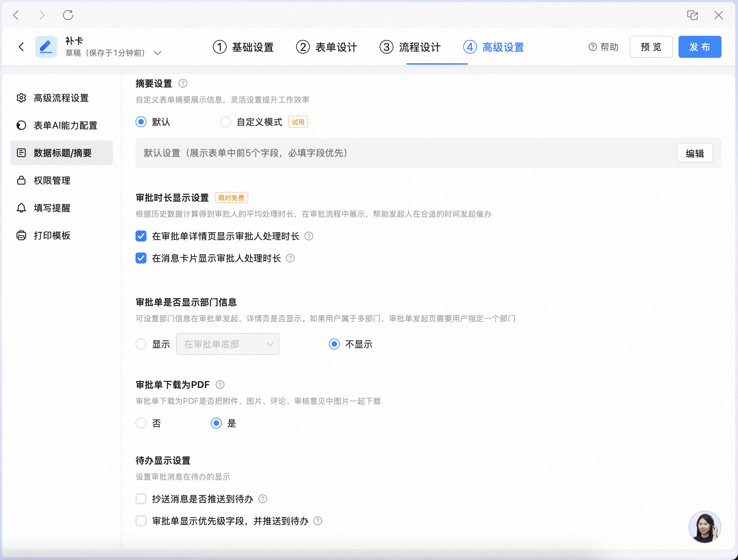
Task: Go back with the browser back arrow
Action: (16, 15)
